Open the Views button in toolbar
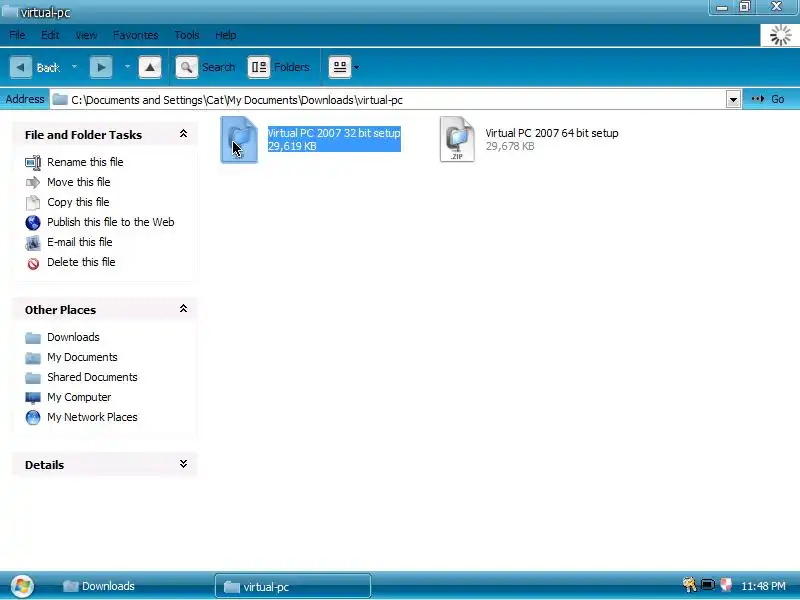This screenshot has height=600, width=800. 340,67
